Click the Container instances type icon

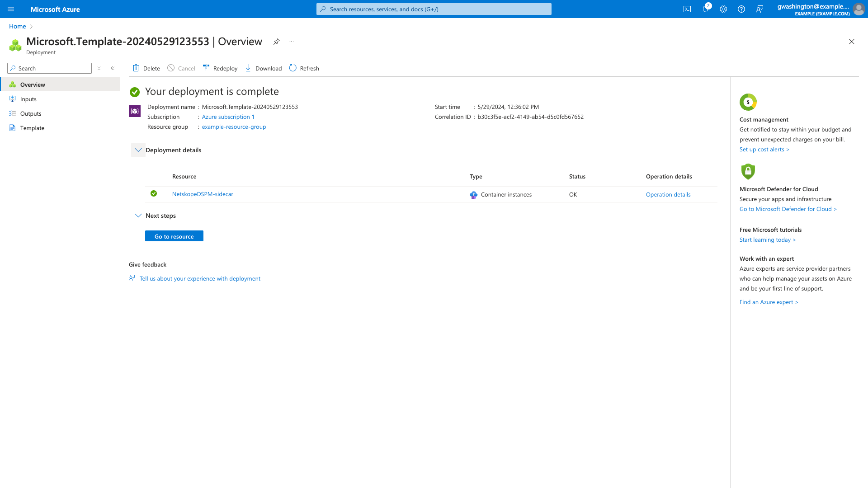tap(474, 195)
